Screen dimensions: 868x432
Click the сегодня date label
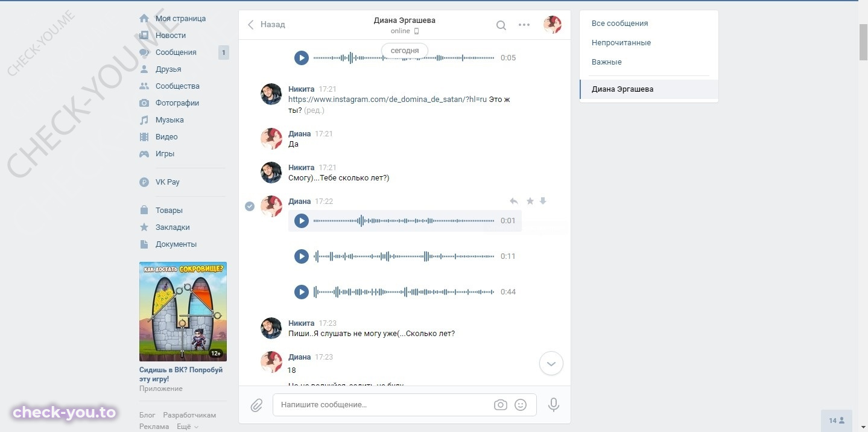click(405, 51)
